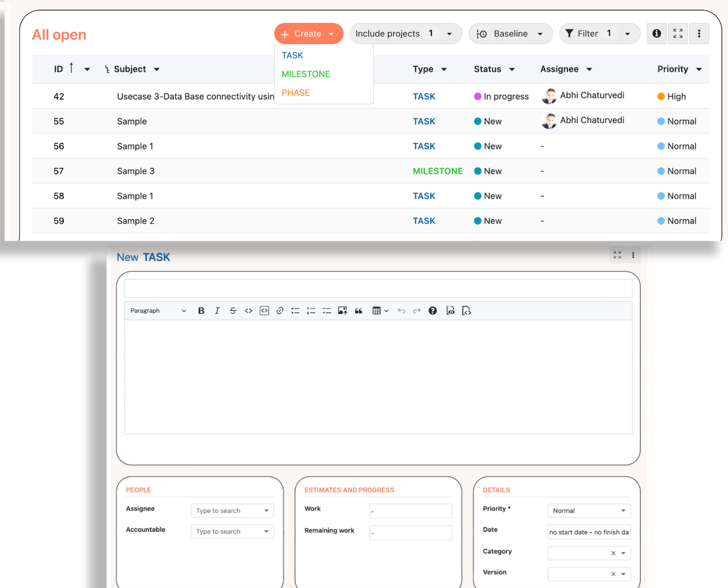Open TASK type link of row 42
The width and height of the screenshot is (728, 588).
tap(424, 96)
